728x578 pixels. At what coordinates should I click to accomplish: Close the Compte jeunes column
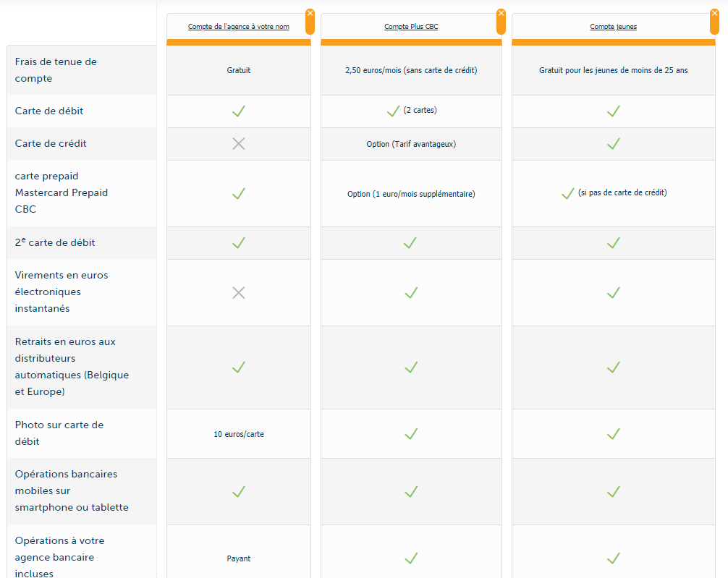[714, 14]
